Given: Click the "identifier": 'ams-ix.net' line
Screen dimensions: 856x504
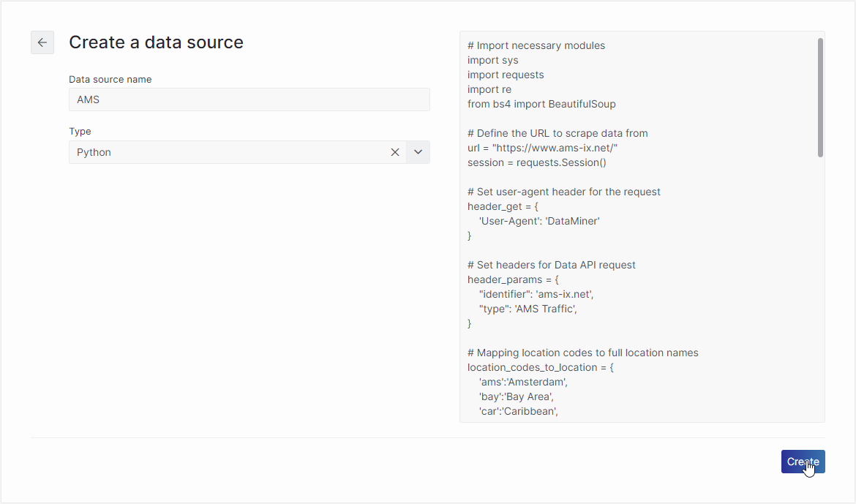Looking at the screenshot, I should 536,294.
